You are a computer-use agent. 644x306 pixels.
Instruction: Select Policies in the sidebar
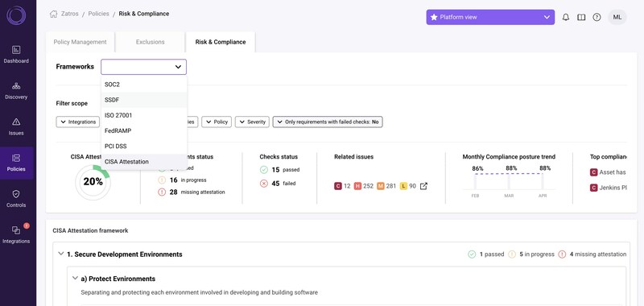(16, 163)
